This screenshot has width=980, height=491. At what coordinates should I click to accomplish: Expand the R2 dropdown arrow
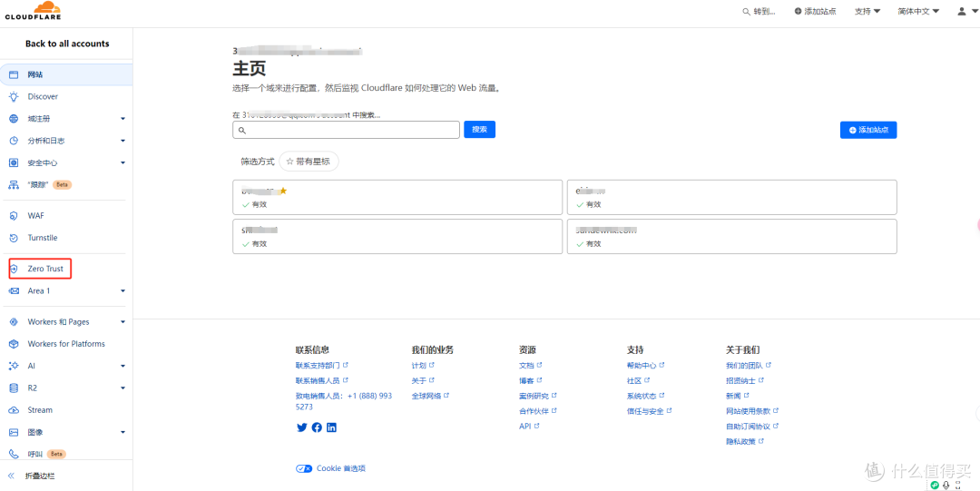point(123,388)
